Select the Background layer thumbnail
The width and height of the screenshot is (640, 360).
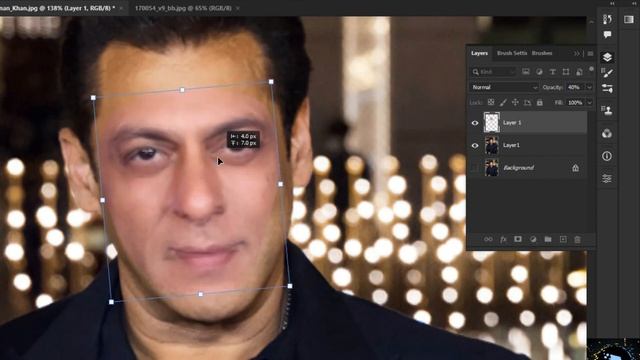coord(491,168)
